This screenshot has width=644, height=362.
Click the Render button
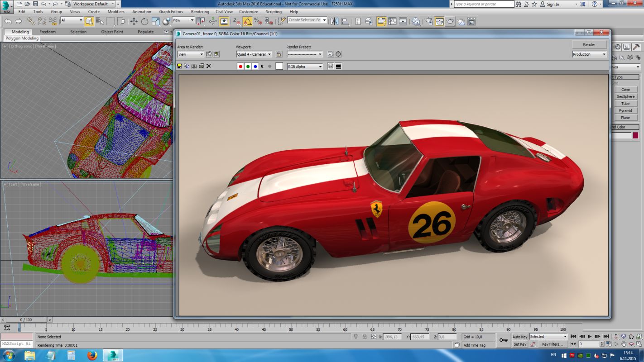tap(589, 44)
